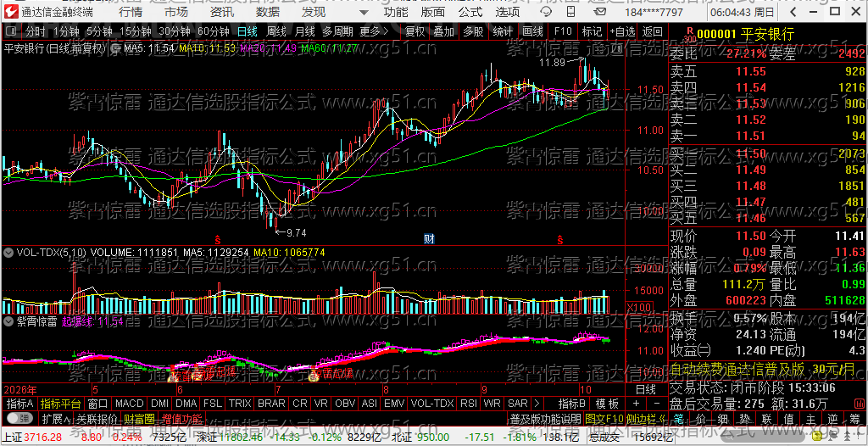Select the 指标平台 tab

(61, 404)
